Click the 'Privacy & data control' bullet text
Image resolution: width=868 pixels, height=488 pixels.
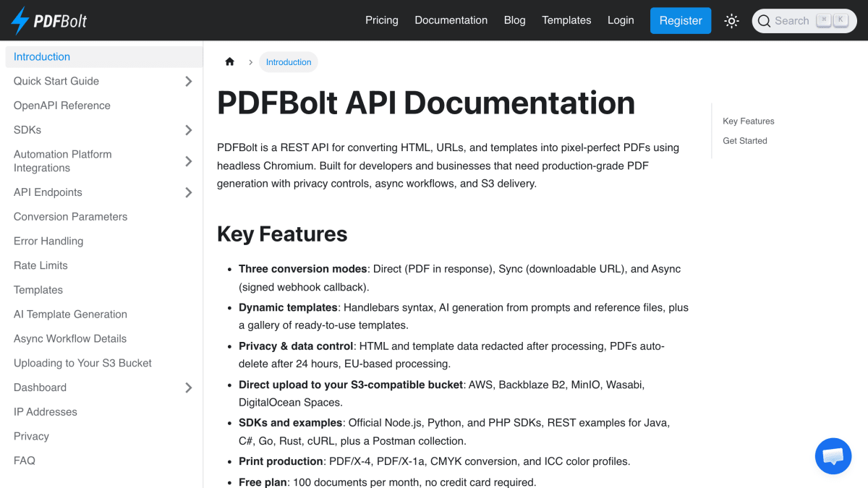[x=296, y=346]
